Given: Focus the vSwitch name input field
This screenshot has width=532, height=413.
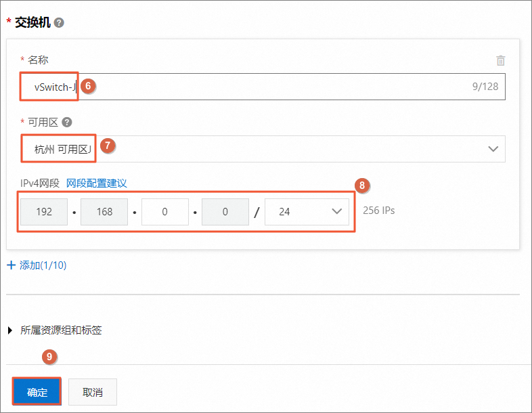Looking at the screenshot, I should [271, 87].
